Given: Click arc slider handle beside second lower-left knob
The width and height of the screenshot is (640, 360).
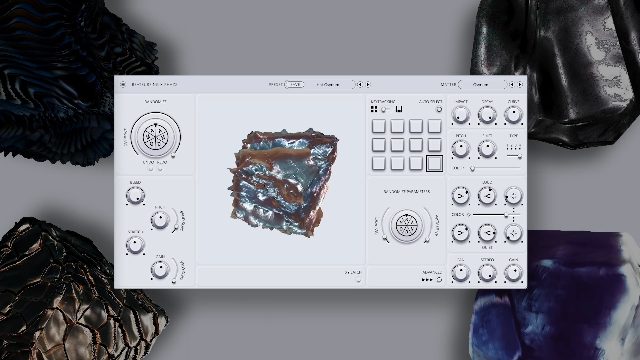Looking at the screenshot, I should (175, 228).
